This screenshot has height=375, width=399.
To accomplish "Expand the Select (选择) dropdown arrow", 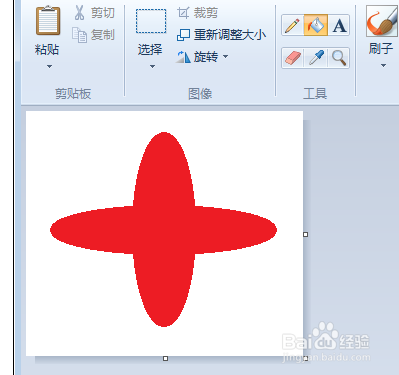I will click(x=152, y=66).
